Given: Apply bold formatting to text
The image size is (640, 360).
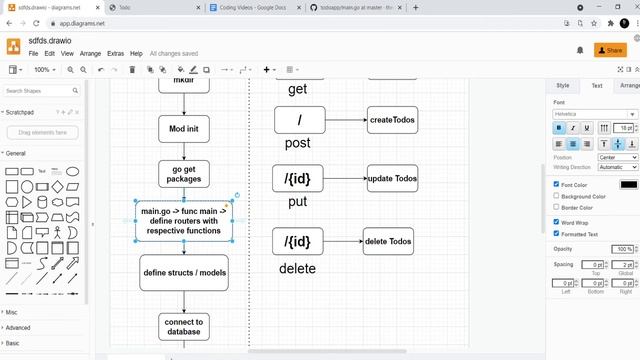Looking at the screenshot, I should 559,128.
